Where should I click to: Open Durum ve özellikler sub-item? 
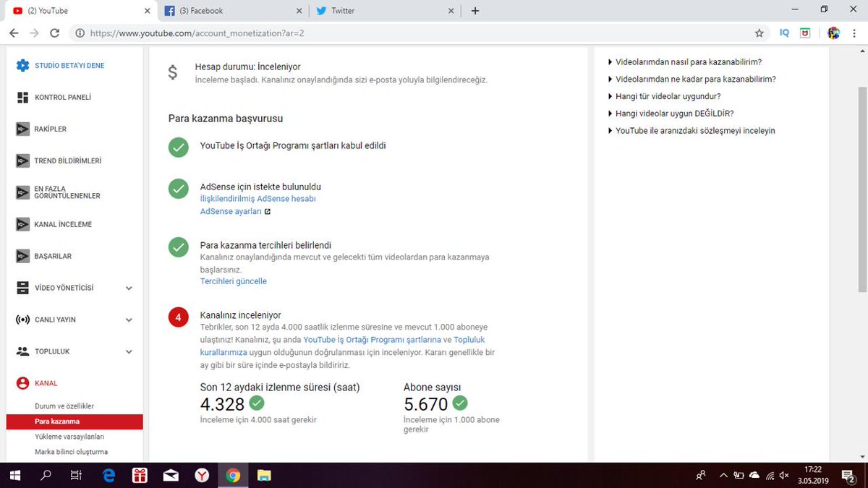[x=64, y=406]
